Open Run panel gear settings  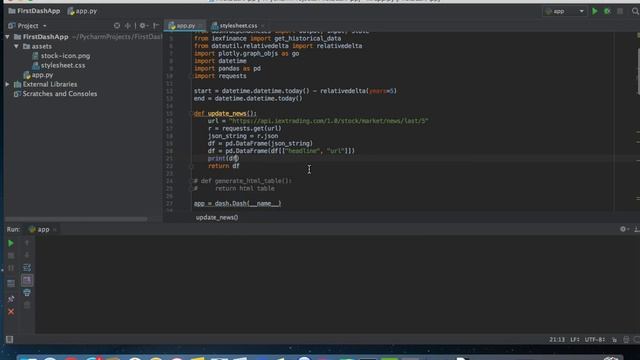pyautogui.click(x=623, y=229)
